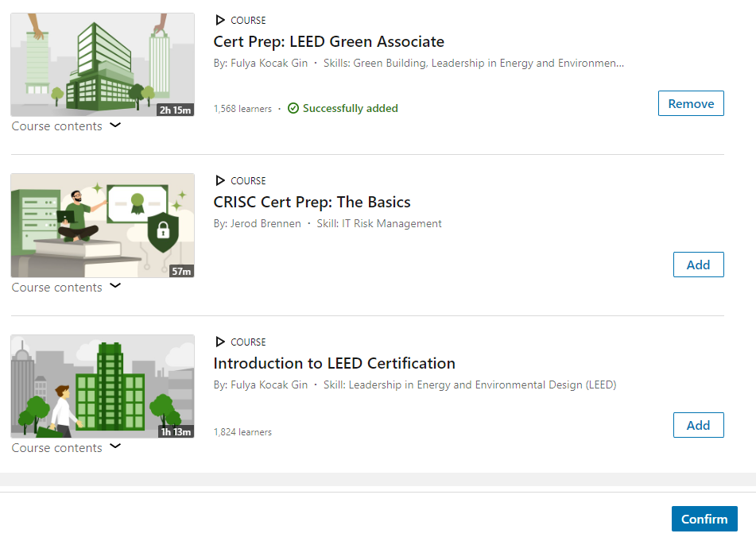
Task: Click the 1,824 learners text
Action: pos(242,432)
